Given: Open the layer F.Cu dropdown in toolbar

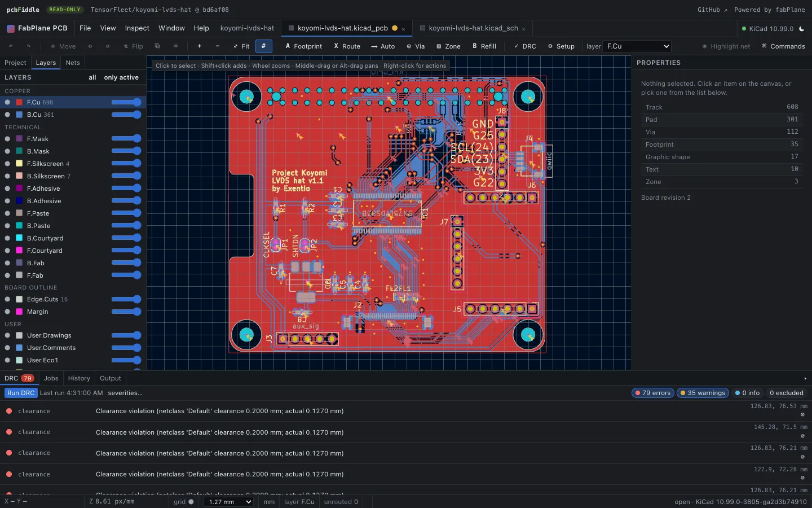Looking at the screenshot, I should tap(637, 46).
